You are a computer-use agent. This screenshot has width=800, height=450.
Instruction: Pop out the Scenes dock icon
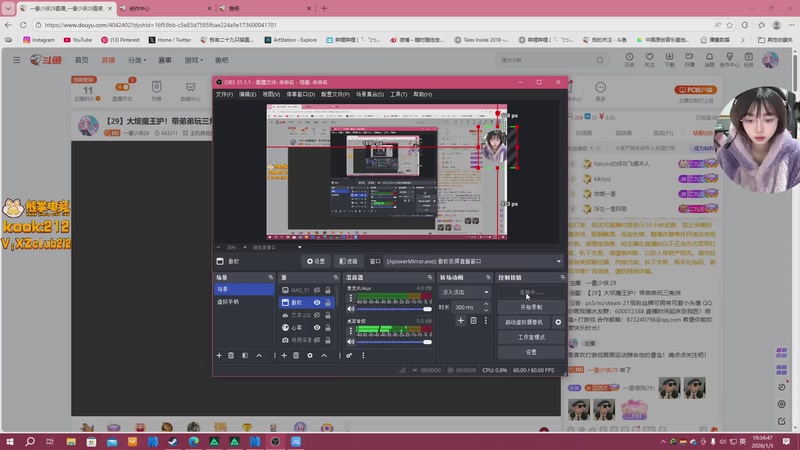pyautogui.click(x=271, y=278)
